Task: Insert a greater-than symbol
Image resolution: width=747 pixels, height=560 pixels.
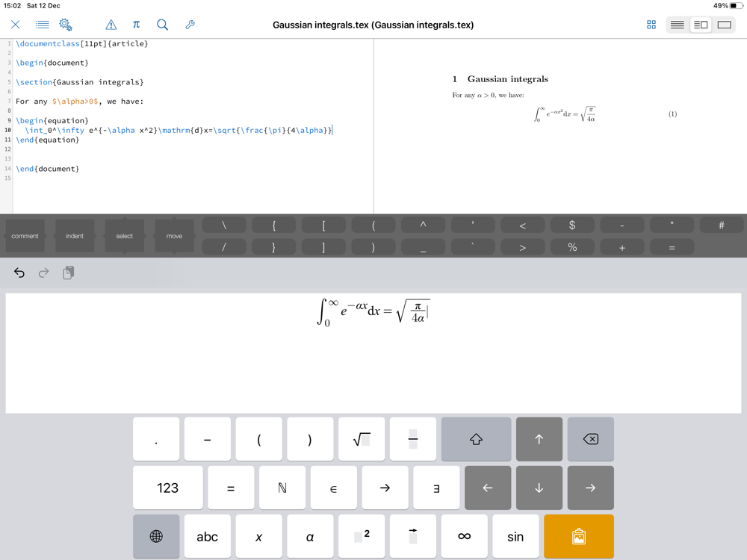Action: tap(523, 248)
